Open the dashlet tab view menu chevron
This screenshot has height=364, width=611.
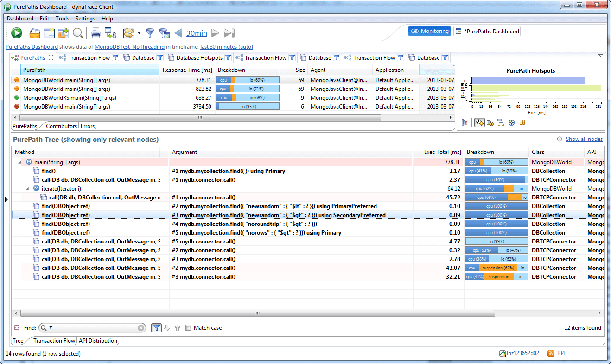click(x=601, y=56)
